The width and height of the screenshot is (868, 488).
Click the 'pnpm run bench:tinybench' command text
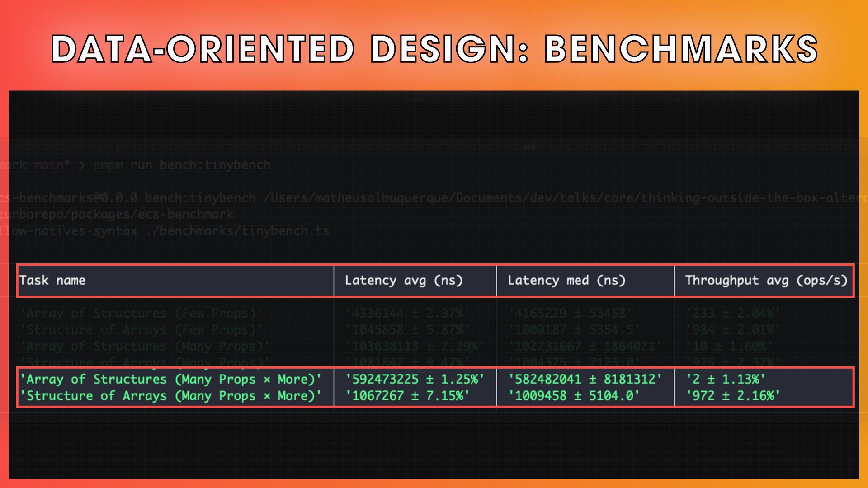pos(182,165)
